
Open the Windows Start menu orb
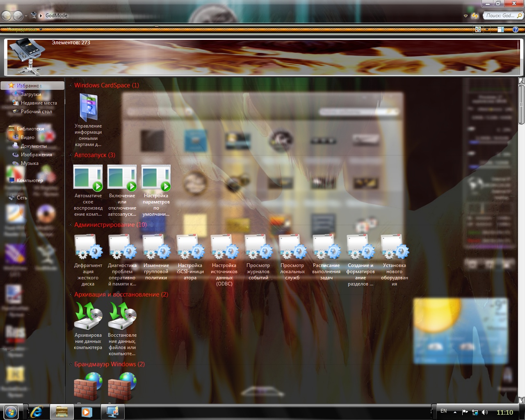pos(11,412)
